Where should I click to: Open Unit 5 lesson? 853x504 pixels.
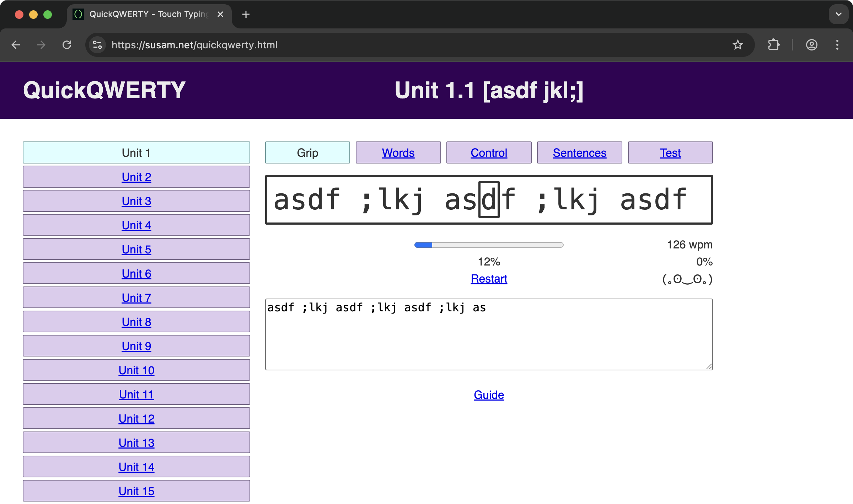point(136,250)
